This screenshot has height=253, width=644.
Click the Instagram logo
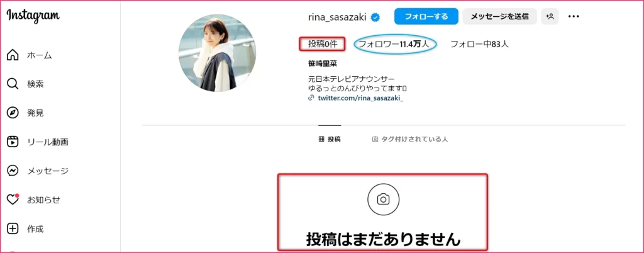(33, 16)
